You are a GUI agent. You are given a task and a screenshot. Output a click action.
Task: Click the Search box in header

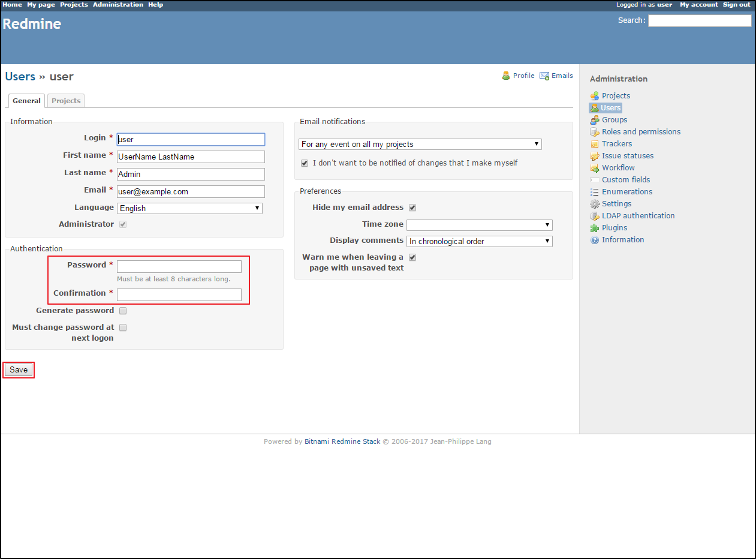coord(700,20)
